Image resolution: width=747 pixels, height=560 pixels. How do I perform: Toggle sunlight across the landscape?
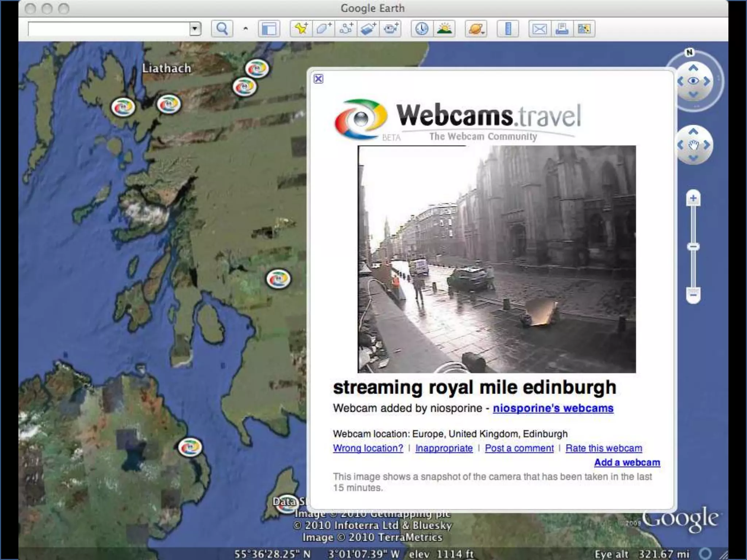pos(444,28)
